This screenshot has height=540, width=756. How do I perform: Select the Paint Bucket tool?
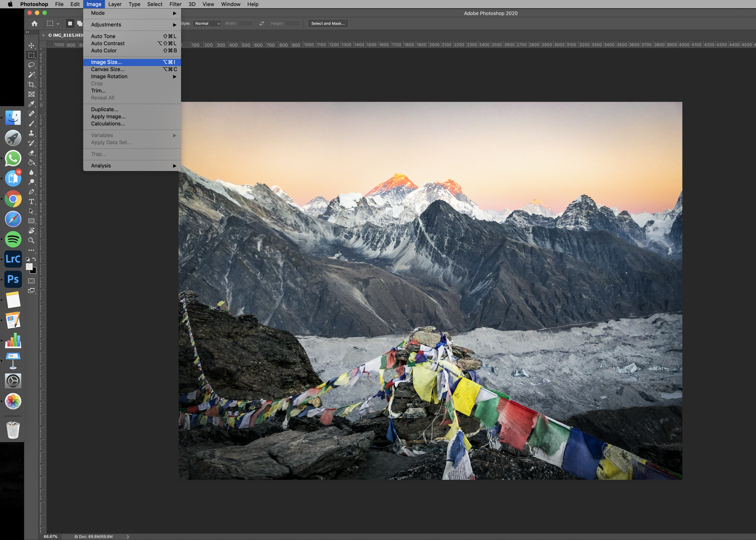click(31, 162)
